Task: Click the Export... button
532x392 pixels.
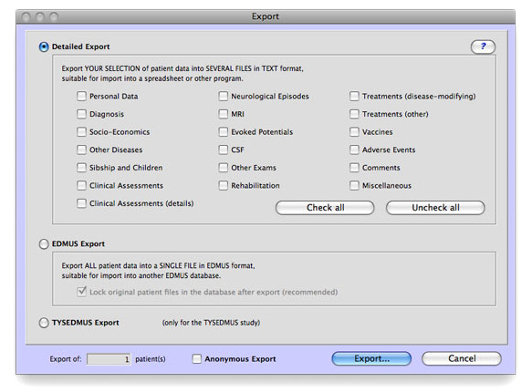Action: click(371, 358)
